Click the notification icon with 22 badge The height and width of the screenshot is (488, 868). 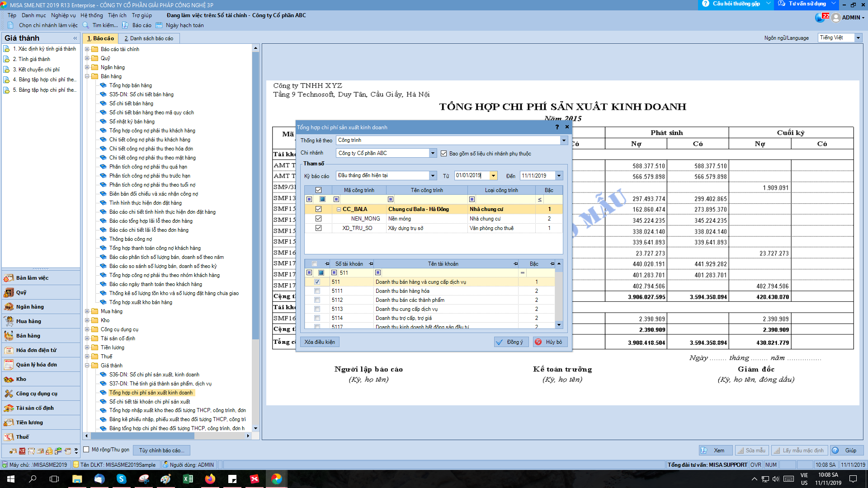coord(821,18)
